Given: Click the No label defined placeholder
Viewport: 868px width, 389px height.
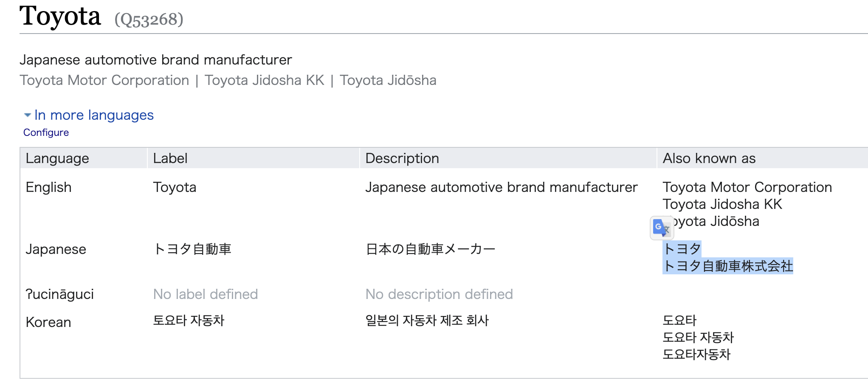Looking at the screenshot, I should tap(206, 294).
